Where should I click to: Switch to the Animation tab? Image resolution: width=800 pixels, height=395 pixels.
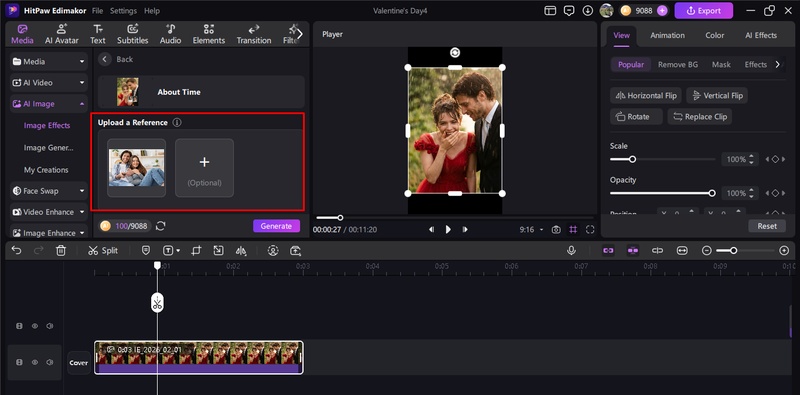coord(667,35)
